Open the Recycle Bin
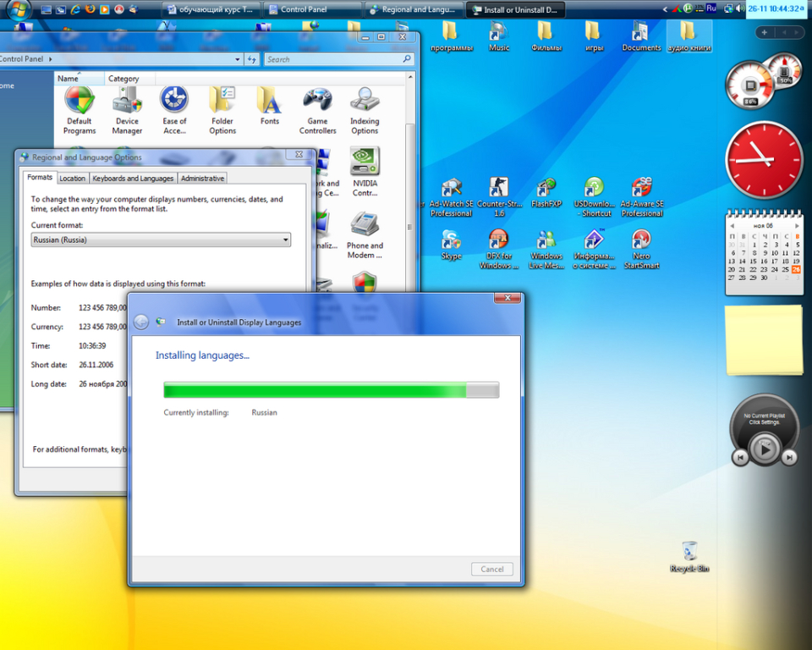This screenshot has width=812, height=650. coord(689,557)
